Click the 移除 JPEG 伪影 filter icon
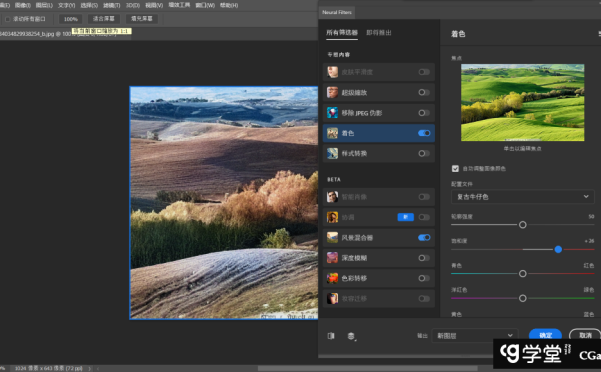 (332, 113)
